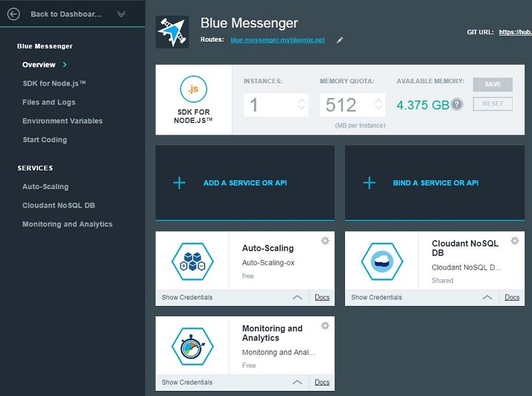Open Cloudant NoSQL DB in sidebar
This screenshot has width=532, height=396.
click(x=59, y=205)
